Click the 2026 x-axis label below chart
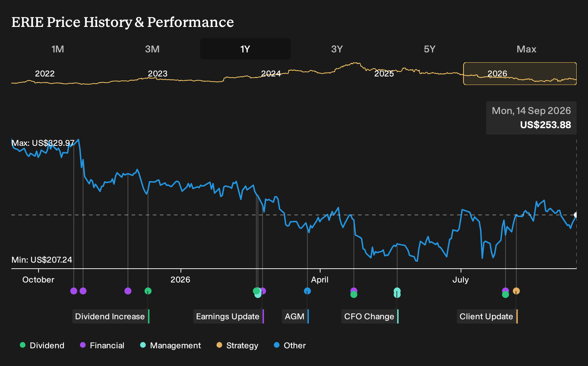The width and height of the screenshot is (588, 366). 180,280
